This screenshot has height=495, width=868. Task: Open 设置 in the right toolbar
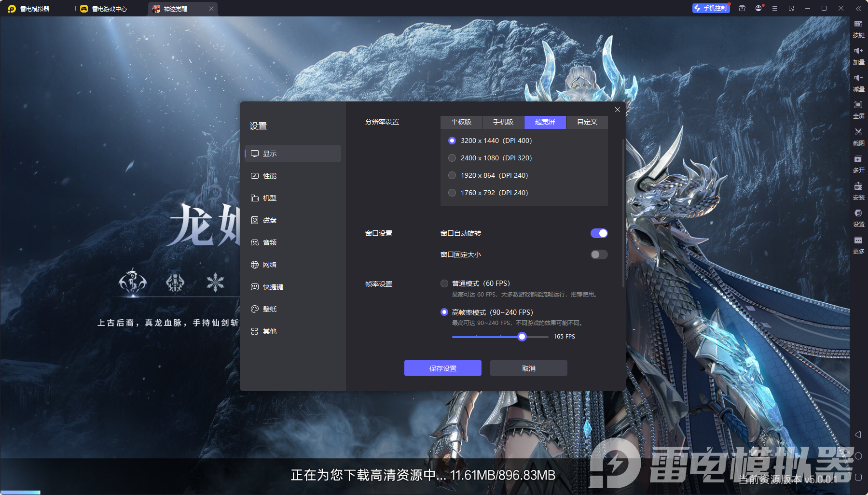pos(858,217)
